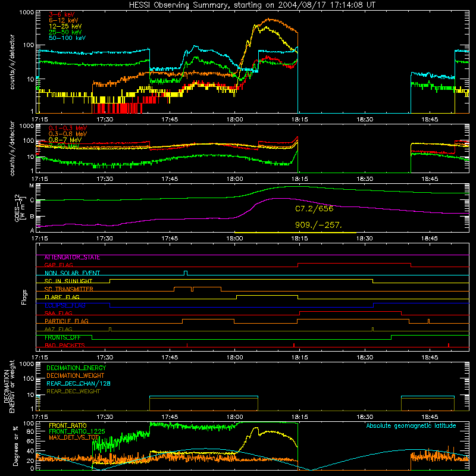This screenshot has height=476, width=476.
Task: Click the C7.2/656 flare class annotation
Action: (x=314, y=209)
